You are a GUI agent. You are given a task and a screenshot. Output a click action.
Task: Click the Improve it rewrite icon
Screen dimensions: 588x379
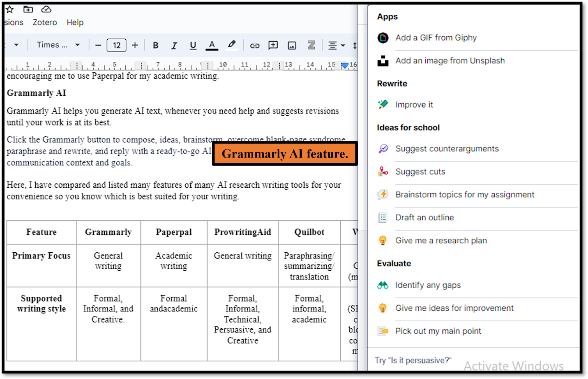click(x=383, y=104)
